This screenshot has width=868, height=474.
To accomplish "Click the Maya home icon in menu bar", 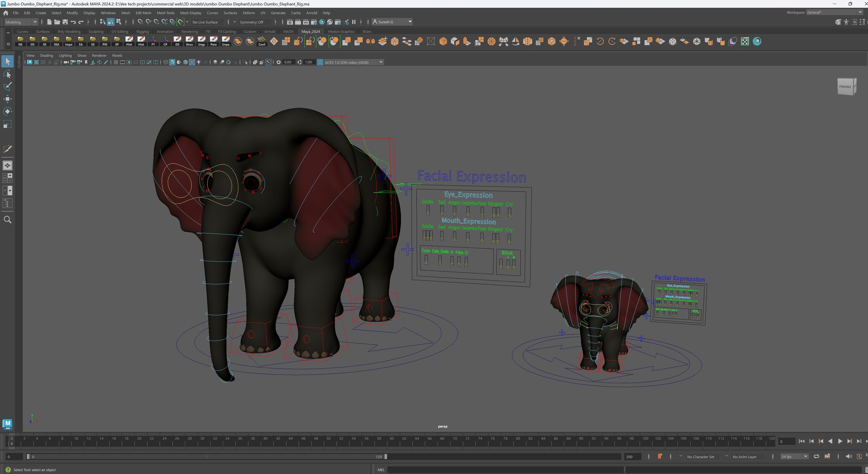I will [5, 13].
